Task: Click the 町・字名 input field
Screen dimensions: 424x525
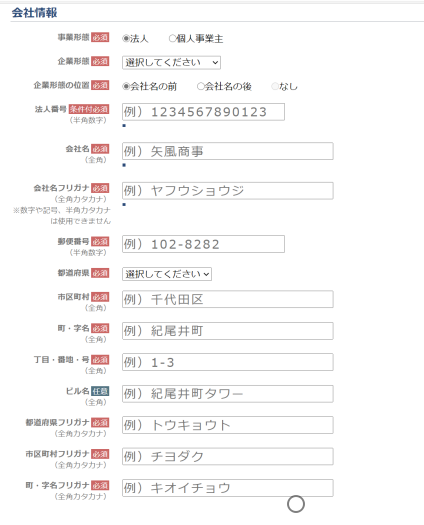Action: pyautogui.click(x=228, y=331)
